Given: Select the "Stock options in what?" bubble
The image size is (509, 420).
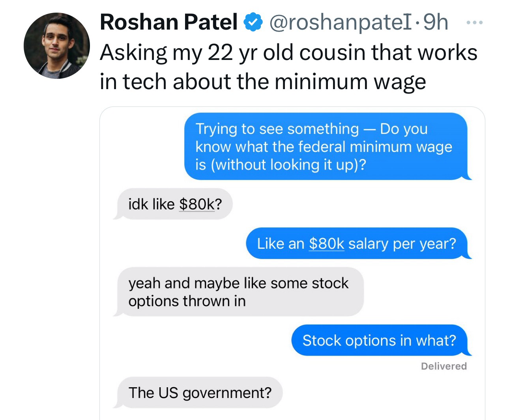Looking at the screenshot, I should (379, 340).
